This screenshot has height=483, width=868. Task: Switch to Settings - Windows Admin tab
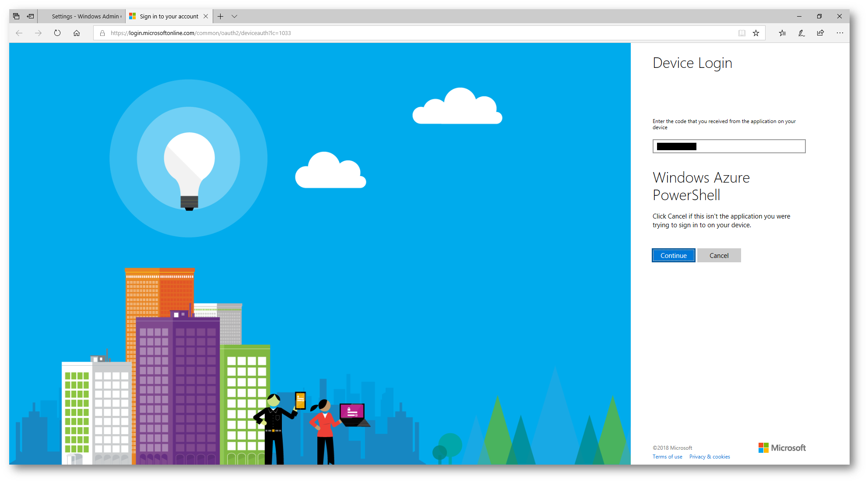[82, 16]
